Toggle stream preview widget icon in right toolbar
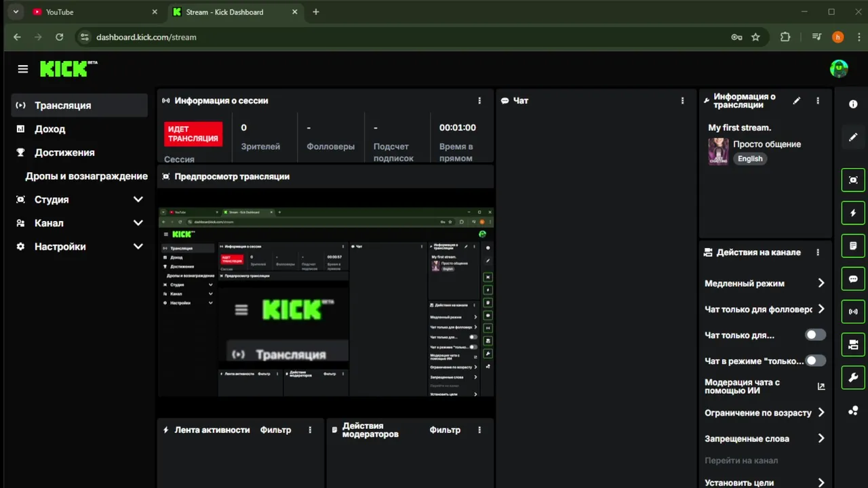 click(853, 180)
